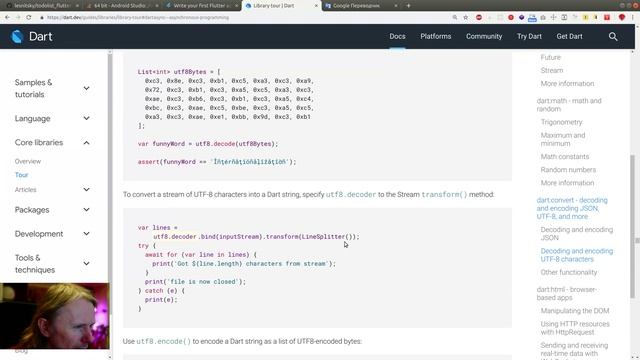Click code line 'List<int> utf8Bytes = ['
640x360 pixels.
click(179, 72)
